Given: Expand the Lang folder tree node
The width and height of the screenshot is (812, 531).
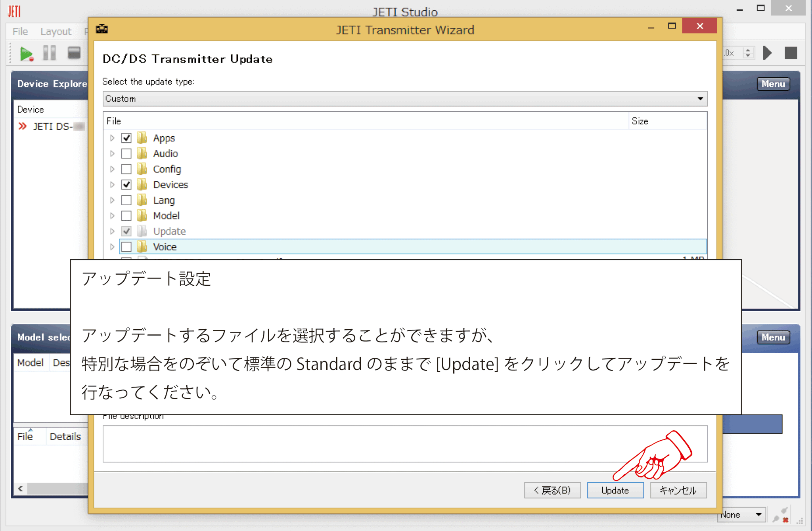Looking at the screenshot, I should pos(112,200).
